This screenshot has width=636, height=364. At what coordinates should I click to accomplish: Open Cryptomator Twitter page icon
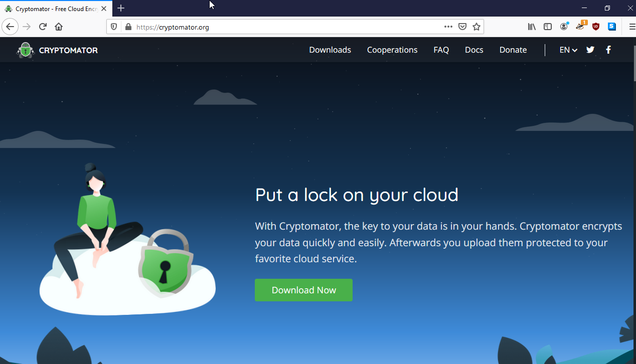click(x=590, y=50)
